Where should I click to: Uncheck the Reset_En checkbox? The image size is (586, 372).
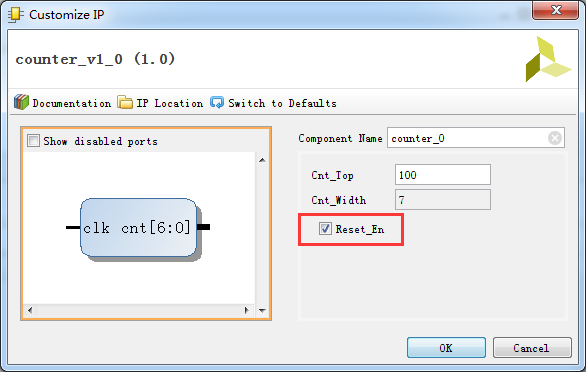click(325, 229)
